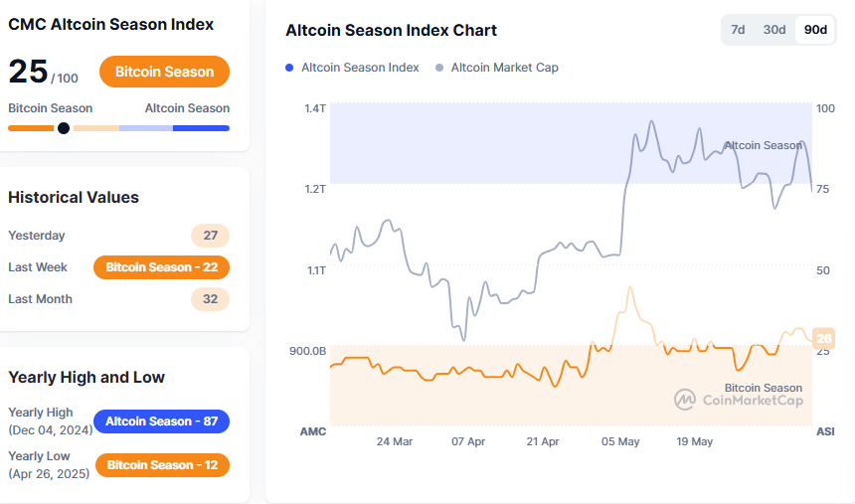The height and width of the screenshot is (504, 855).
Task: Click the Last Month value 32 badge
Action: pyautogui.click(x=210, y=299)
